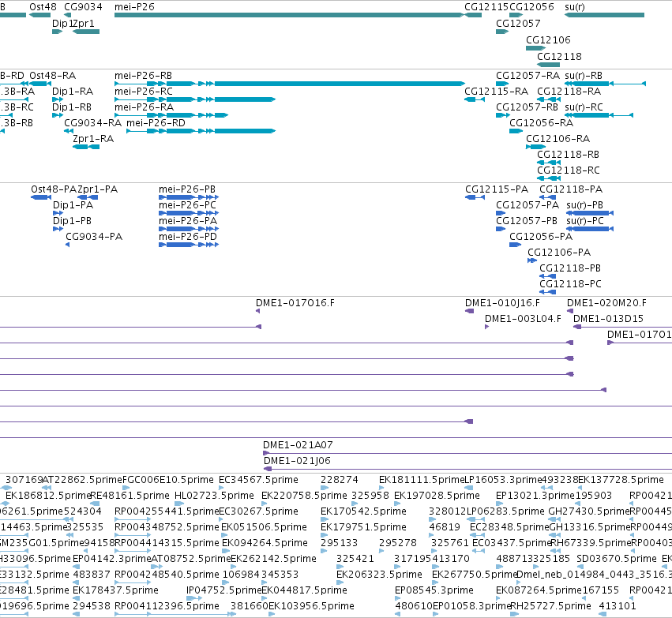Select the GH27430.5prime EST label
Image resolution: width=672 pixels, height=618 pixels.
point(589,511)
